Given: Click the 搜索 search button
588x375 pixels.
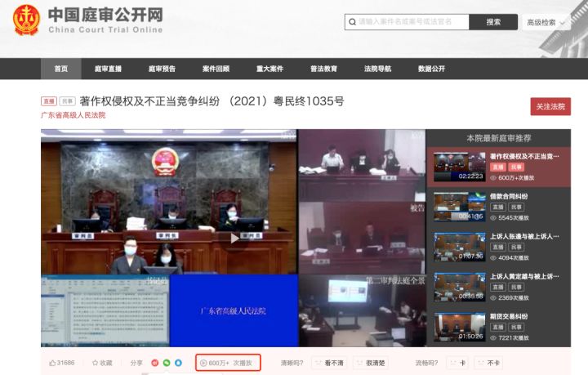Looking at the screenshot, I should tap(493, 22).
